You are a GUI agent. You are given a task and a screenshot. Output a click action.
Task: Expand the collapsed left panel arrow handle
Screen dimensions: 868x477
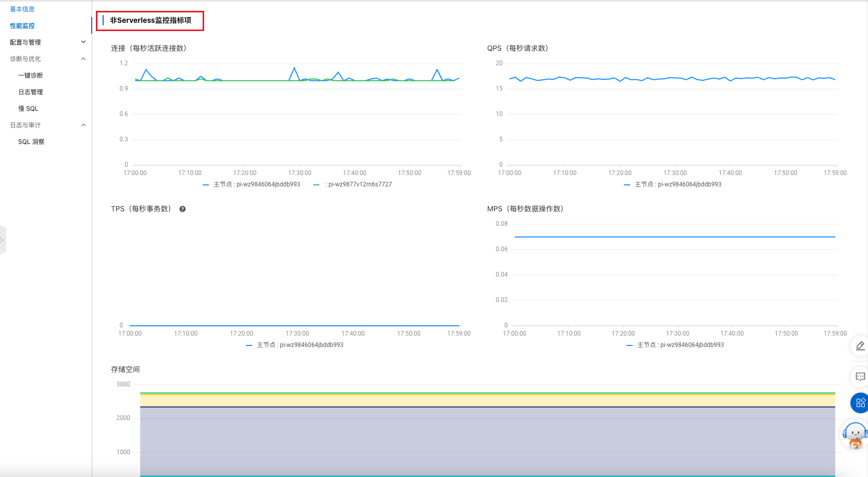pyautogui.click(x=3, y=240)
